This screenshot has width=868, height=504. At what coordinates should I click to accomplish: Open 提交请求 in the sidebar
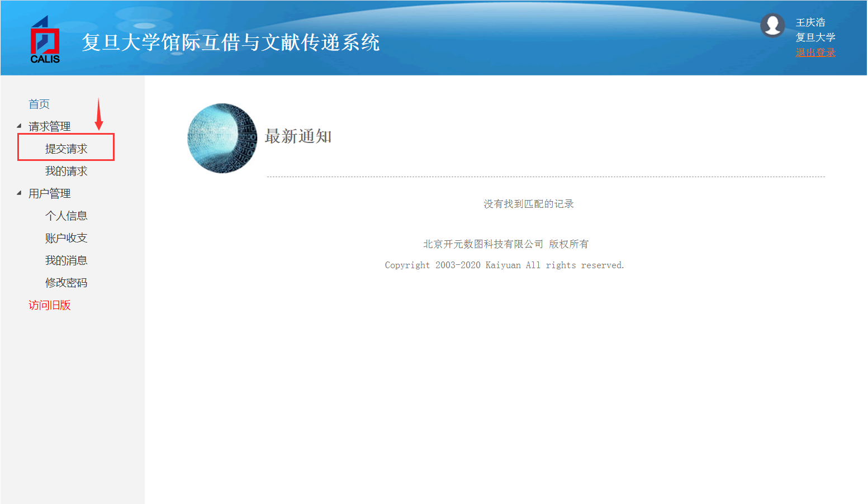[66, 149]
